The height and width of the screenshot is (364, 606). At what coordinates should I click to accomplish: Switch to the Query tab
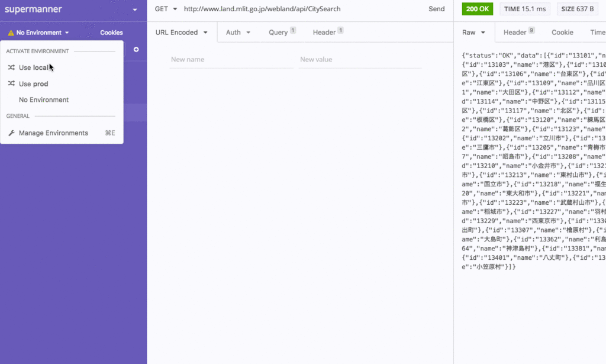282,32
